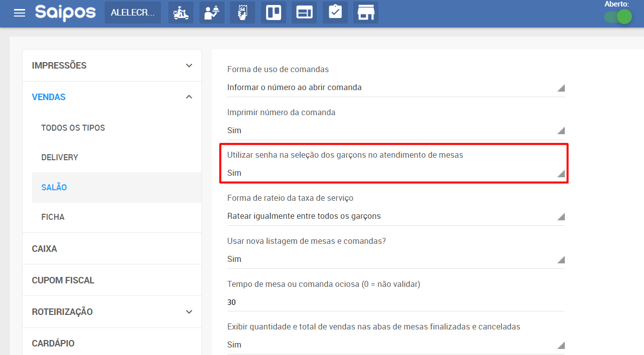Open Forma de uso de comandas dropdown

coord(395,88)
